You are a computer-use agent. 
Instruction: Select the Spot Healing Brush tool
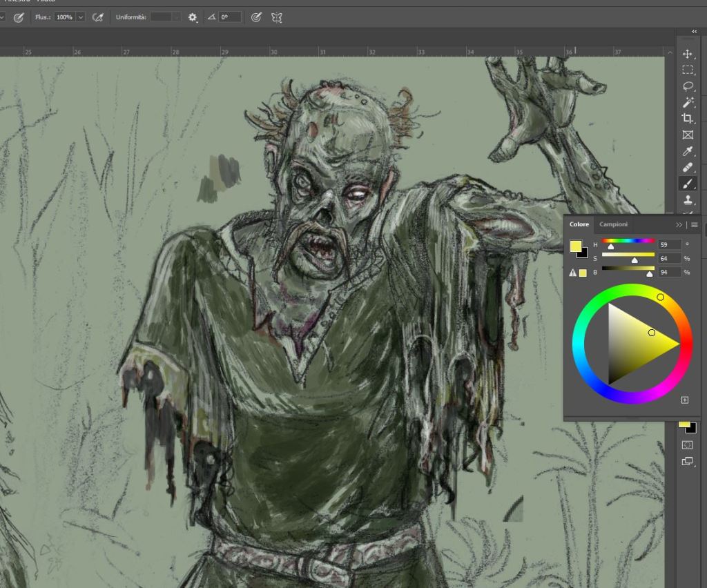pos(688,168)
